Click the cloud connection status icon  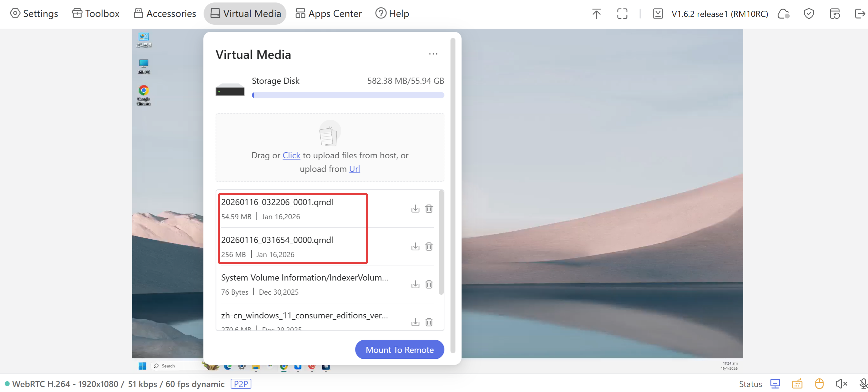[x=783, y=14]
